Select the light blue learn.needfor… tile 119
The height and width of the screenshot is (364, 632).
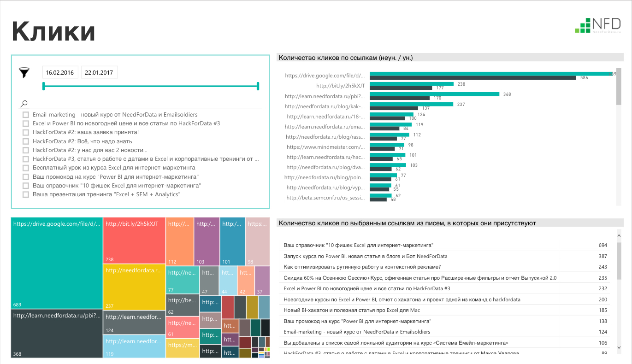pos(134,346)
